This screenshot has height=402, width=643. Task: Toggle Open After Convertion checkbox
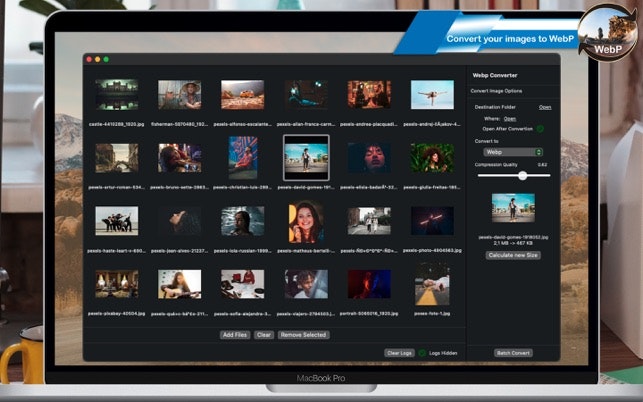540,129
